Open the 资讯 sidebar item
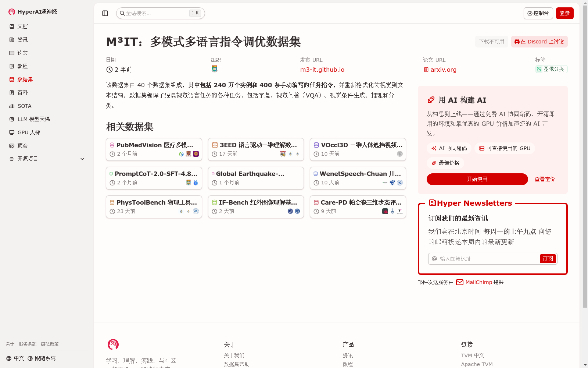The width and height of the screenshot is (588, 368). 47,40
